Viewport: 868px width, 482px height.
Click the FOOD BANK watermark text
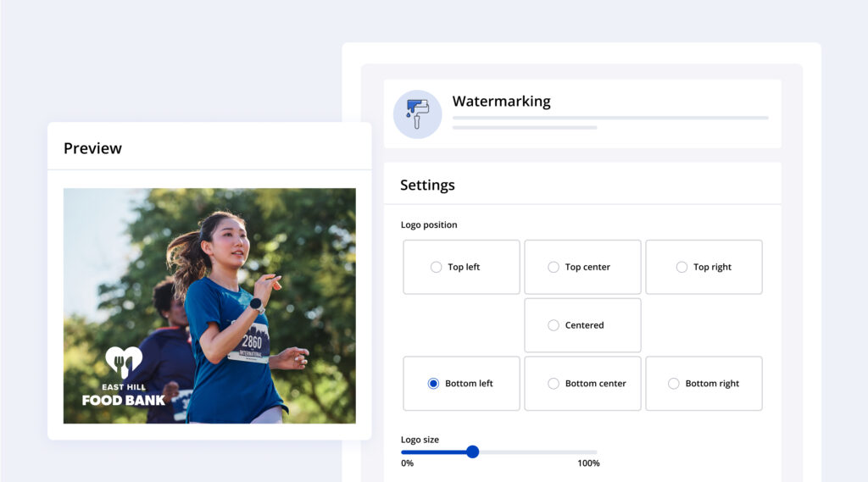[124, 400]
